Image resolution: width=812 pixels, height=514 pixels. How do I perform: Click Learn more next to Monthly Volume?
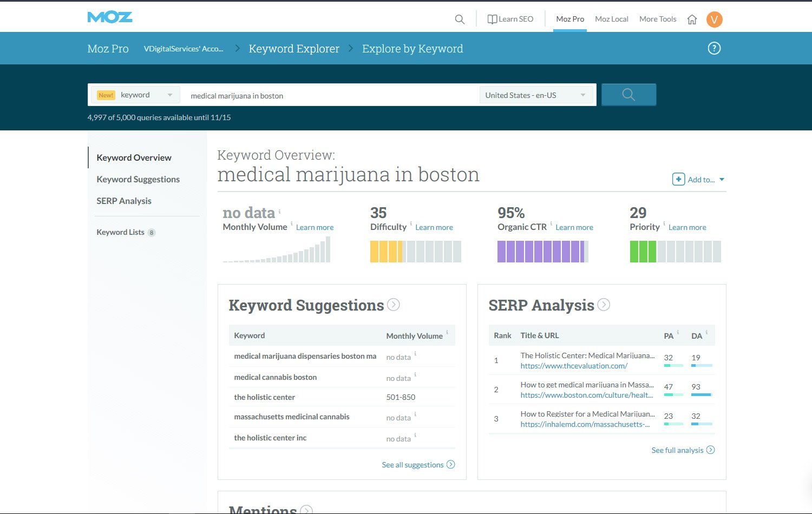tap(315, 227)
